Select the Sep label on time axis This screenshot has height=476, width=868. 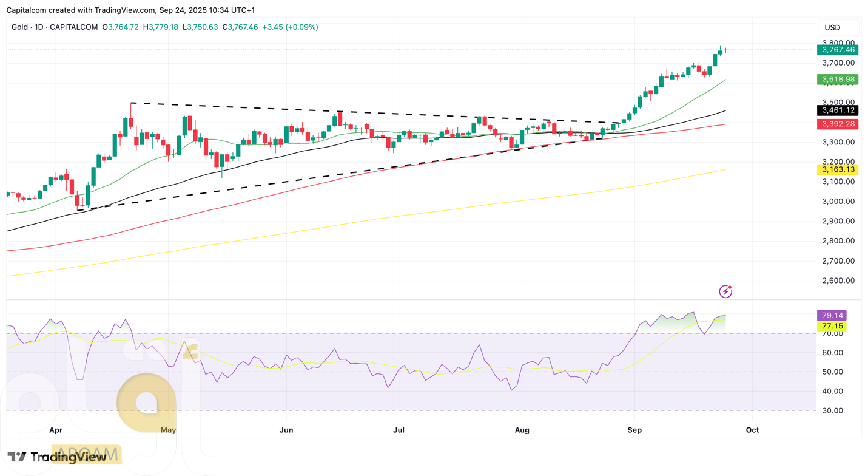click(x=634, y=430)
